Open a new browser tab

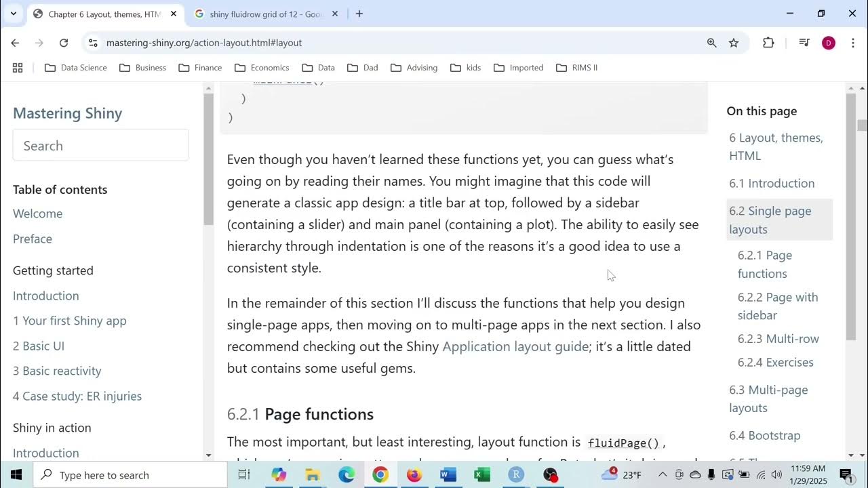(x=359, y=14)
